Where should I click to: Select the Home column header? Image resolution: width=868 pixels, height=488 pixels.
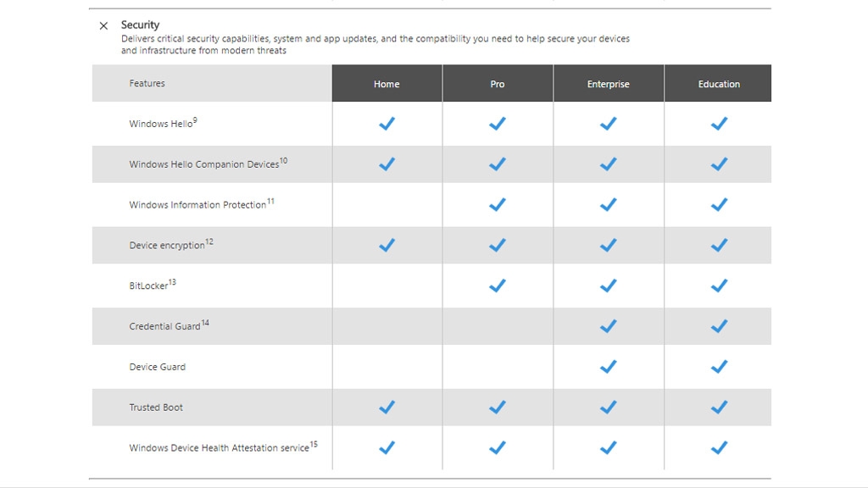click(x=387, y=83)
